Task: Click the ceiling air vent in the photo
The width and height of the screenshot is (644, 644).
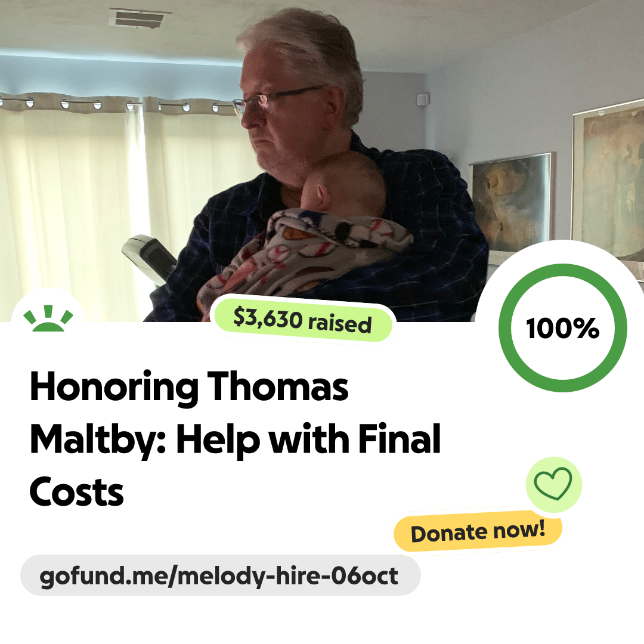Action: click(139, 18)
